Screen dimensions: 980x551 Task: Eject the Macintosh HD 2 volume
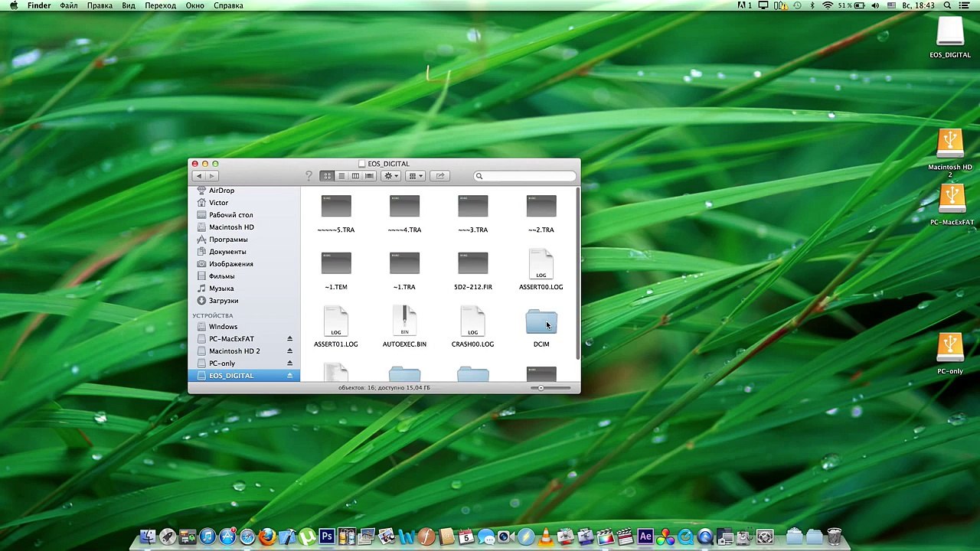pyautogui.click(x=289, y=351)
